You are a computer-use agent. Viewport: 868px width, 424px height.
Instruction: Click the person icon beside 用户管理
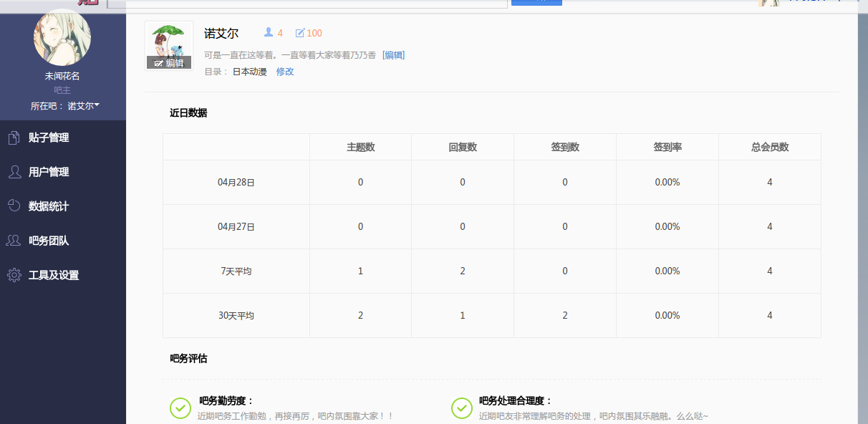click(x=14, y=172)
